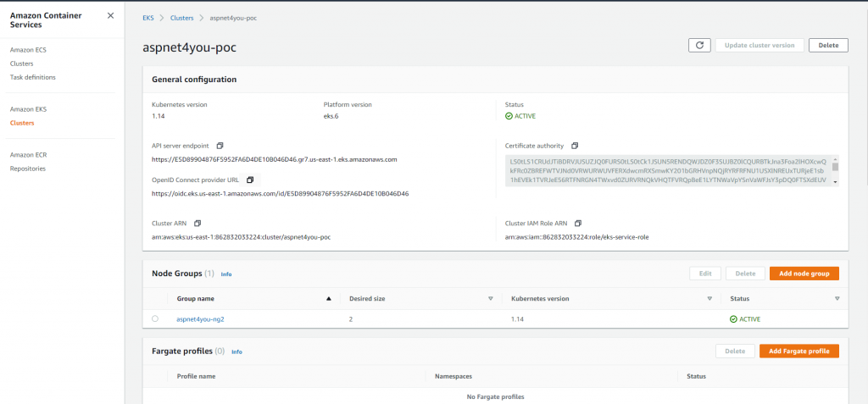This screenshot has width=868, height=404.
Task: Copy the OpenID Connect provider URL
Action: pos(250,180)
